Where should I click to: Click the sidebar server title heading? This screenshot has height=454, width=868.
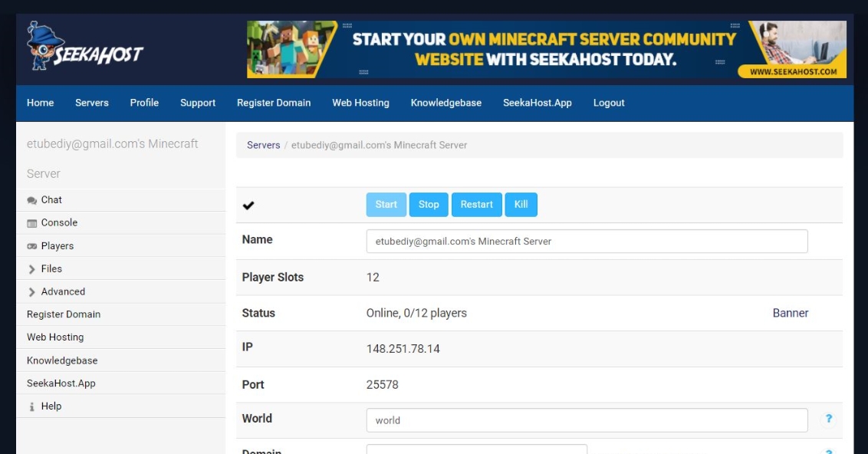[x=113, y=158]
